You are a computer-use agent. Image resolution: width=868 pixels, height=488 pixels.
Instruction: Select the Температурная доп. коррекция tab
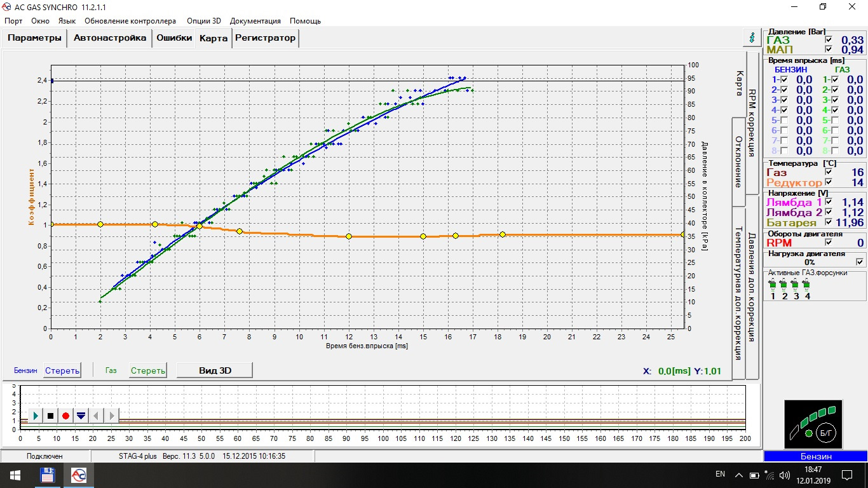click(x=738, y=292)
